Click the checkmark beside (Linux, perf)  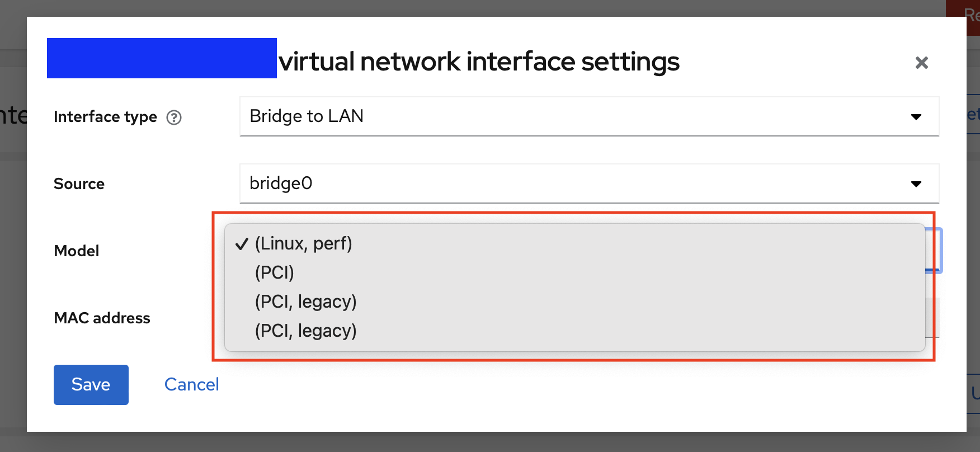click(242, 243)
